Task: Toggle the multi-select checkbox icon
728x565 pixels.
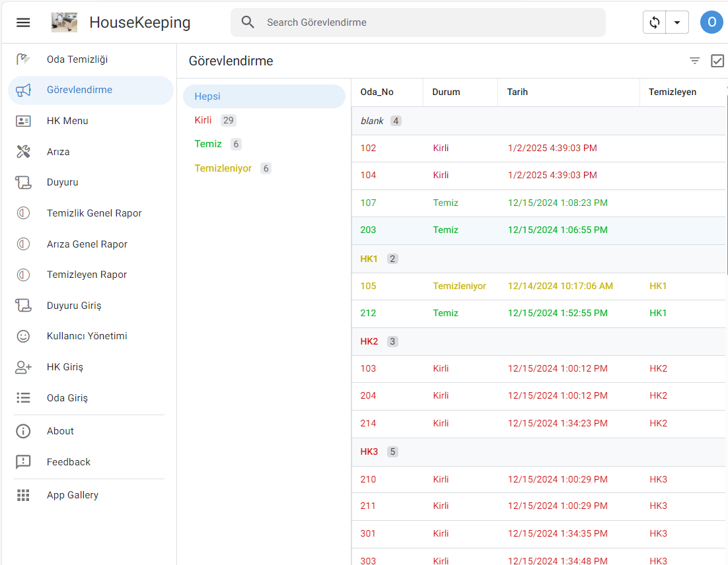Action: tap(717, 61)
